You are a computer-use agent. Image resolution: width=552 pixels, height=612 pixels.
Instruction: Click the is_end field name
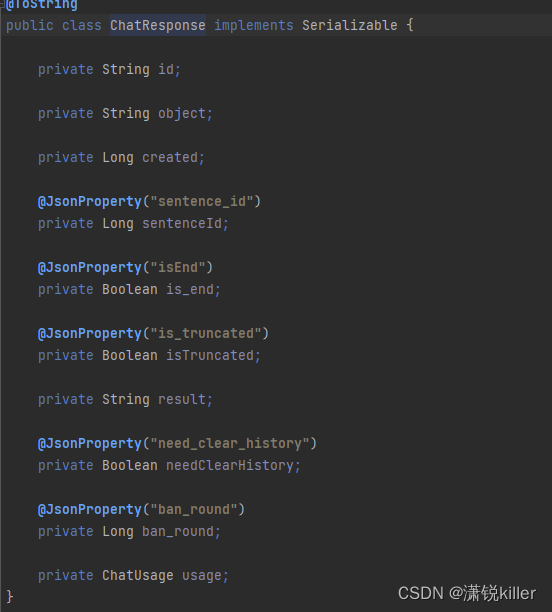point(190,290)
